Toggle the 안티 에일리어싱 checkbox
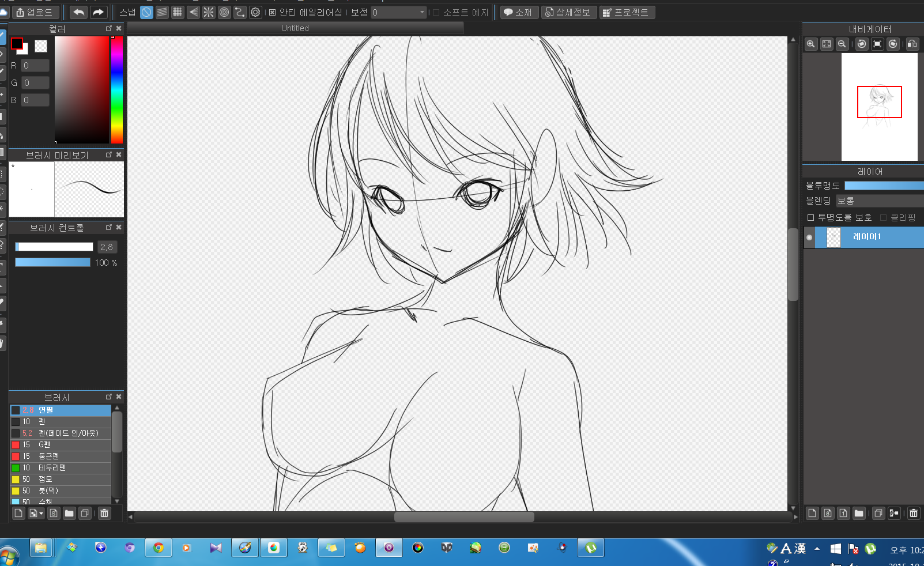This screenshot has width=924, height=566. (273, 12)
